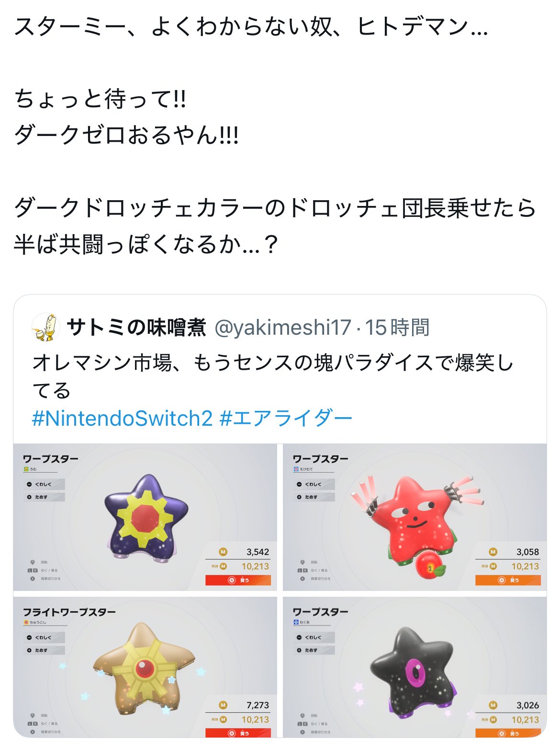Click くわしく option in red star image
The width and height of the screenshot is (560, 749).
tap(314, 484)
